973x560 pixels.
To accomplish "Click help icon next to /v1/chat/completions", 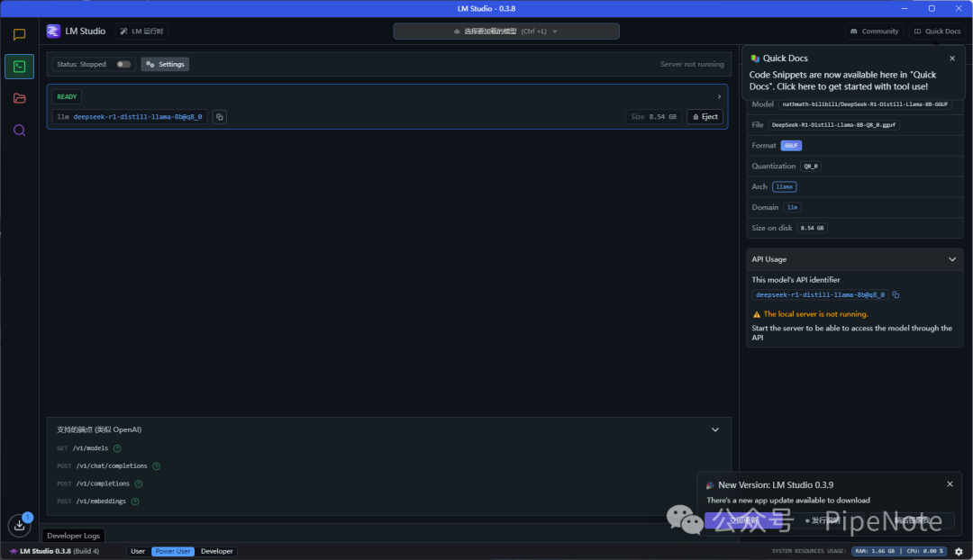I will 157,466.
